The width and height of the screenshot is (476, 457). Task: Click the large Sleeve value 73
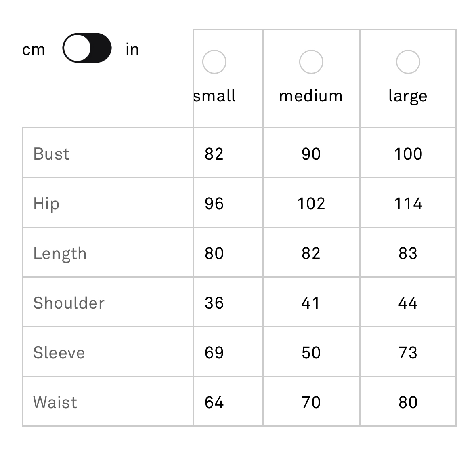click(408, 353)
